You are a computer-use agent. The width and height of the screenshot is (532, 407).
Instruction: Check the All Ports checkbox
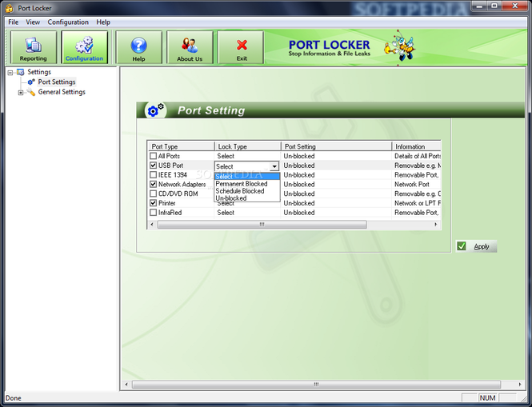[154, 156]
